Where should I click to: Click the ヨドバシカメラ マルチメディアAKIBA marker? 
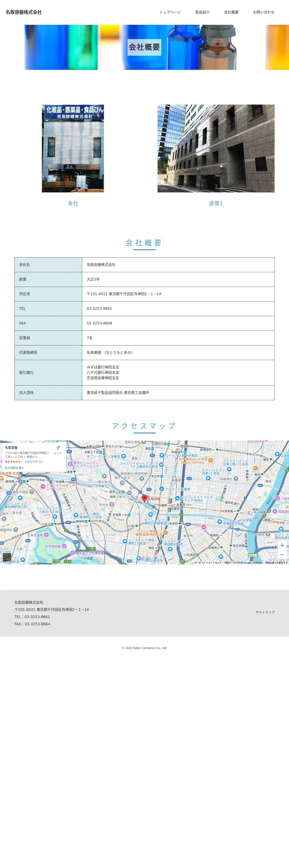point(177,498)
